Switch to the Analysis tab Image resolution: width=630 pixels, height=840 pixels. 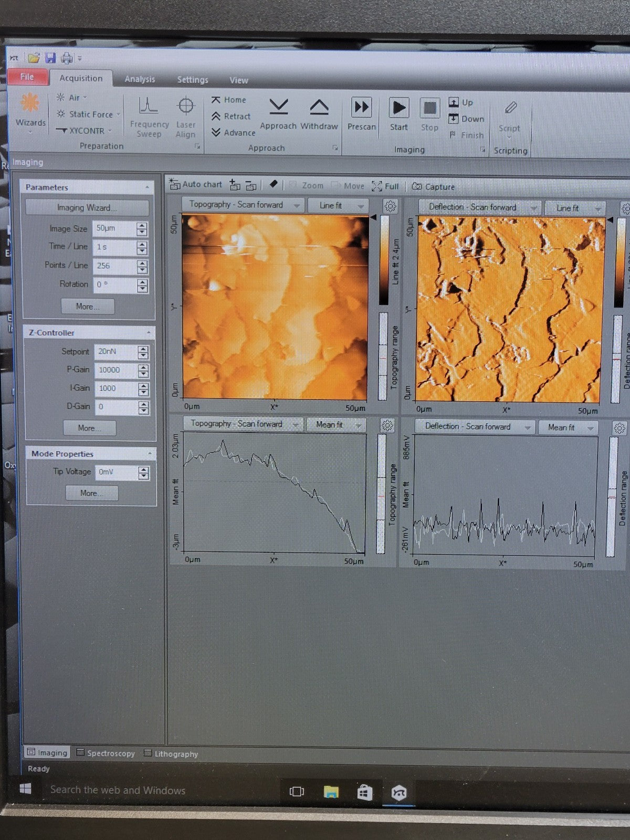click(140, 79)
